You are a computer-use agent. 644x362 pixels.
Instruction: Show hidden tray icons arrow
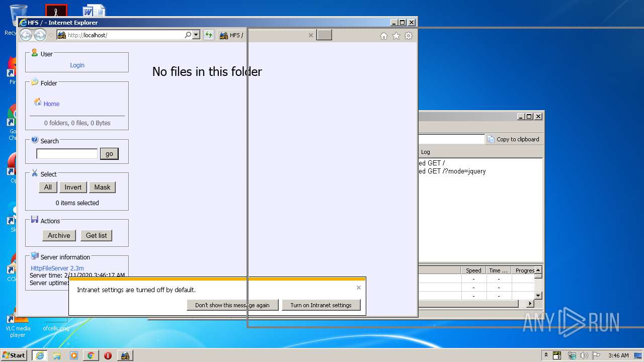[546, 355]
